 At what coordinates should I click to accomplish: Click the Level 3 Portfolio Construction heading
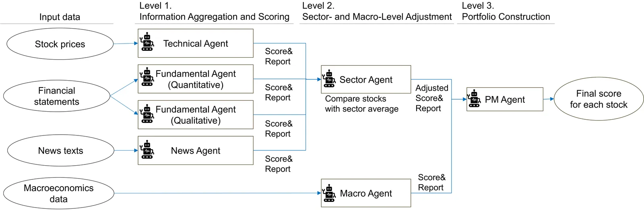(x=506, y=12)
